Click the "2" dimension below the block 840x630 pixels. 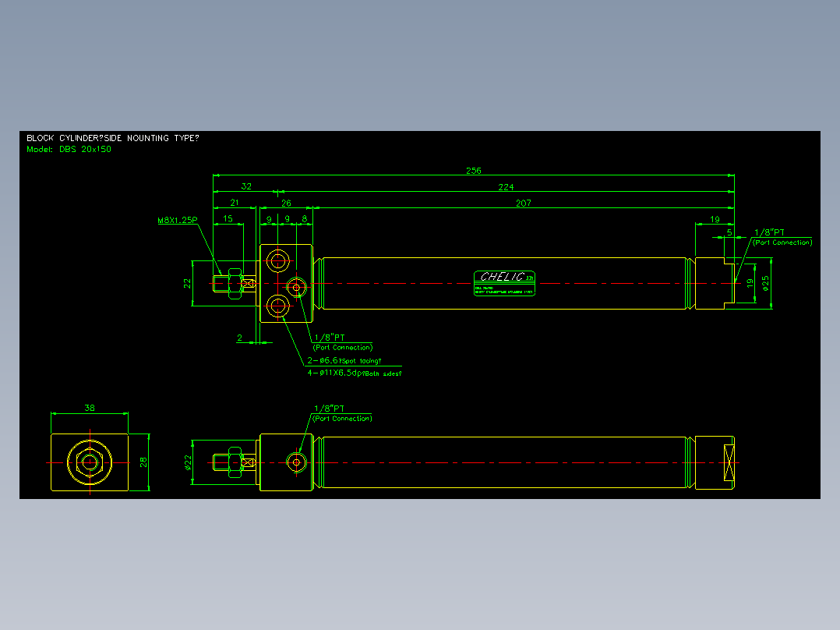(239, 338)
